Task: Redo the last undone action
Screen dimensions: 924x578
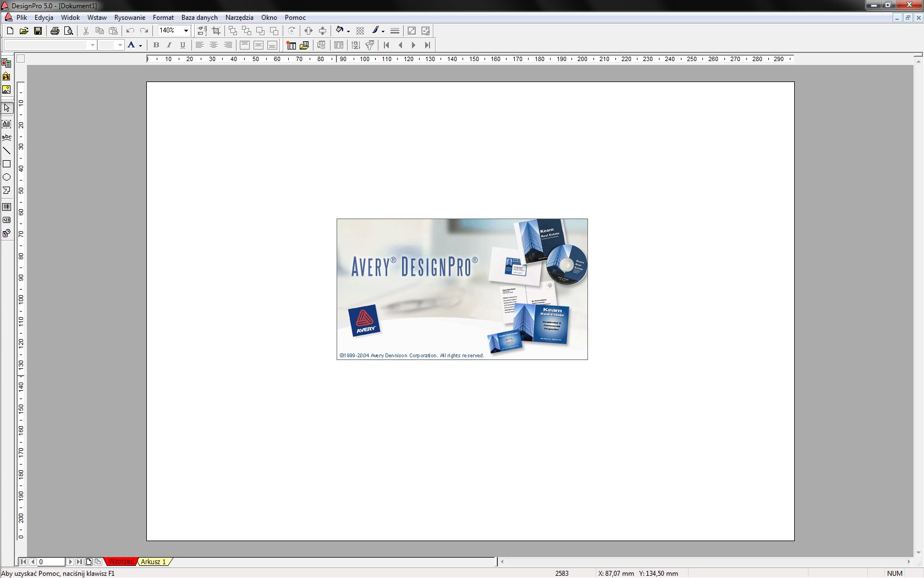Action: (144, 31)
